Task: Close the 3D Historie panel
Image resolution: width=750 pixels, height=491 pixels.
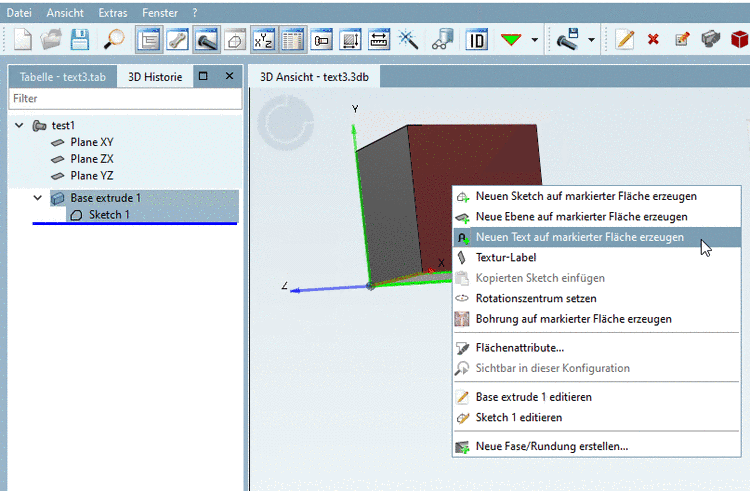Action: 230,76
